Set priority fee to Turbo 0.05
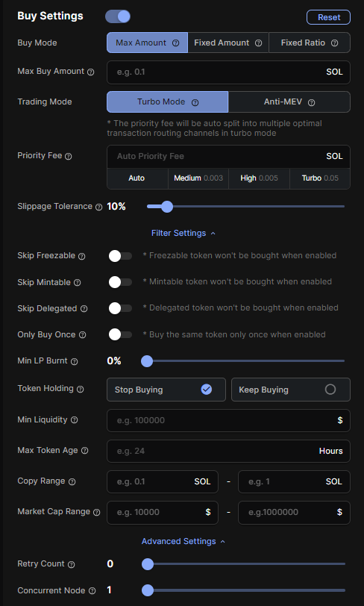 320,178
